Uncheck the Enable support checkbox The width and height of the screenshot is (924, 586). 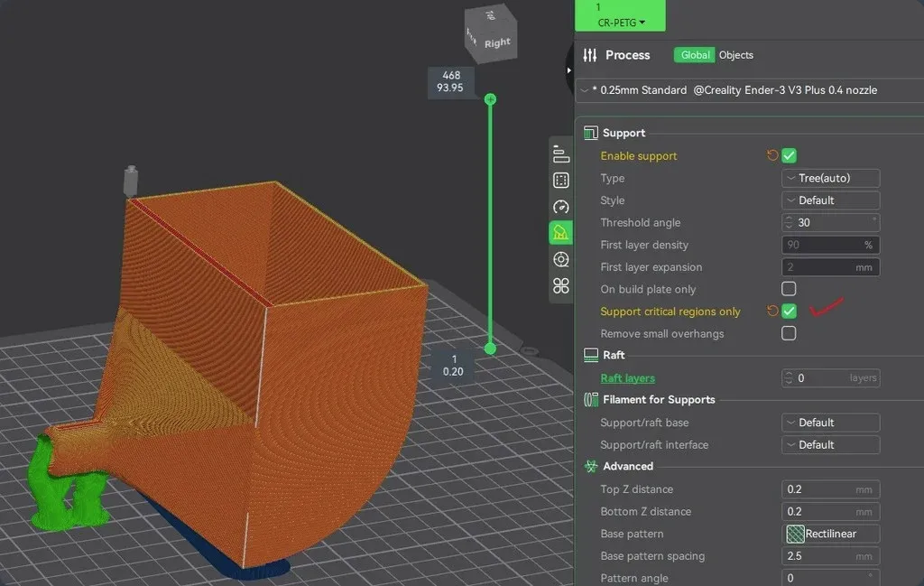click(x=789, y=155)
